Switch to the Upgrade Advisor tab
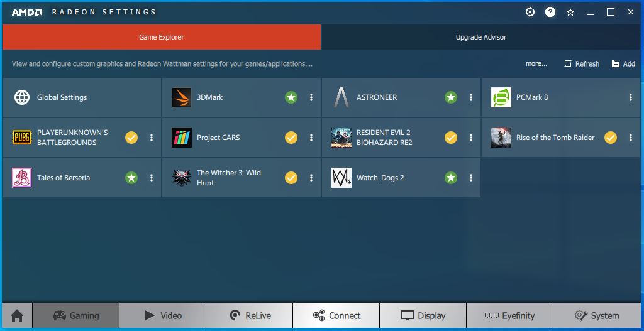Viewport: 644px width, 331px height. 481,37
